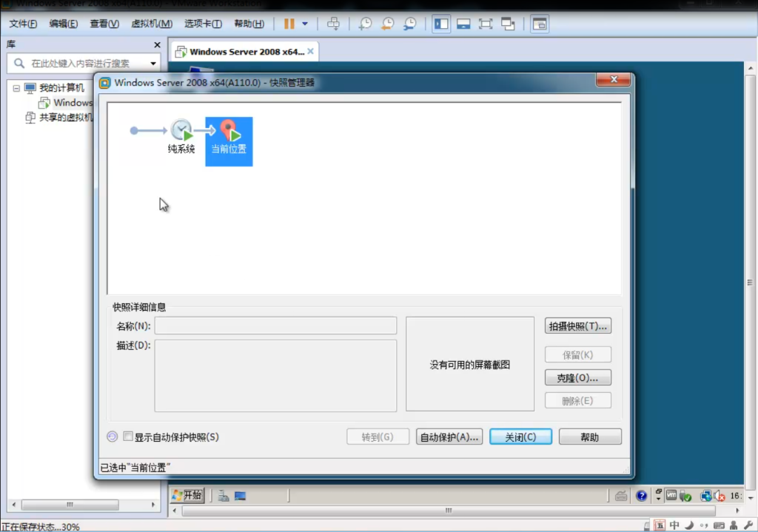Click the 自动保护(A)... button
Image resolution: width=758 pixels, height=532 pixels.
[x=449, y=437]
